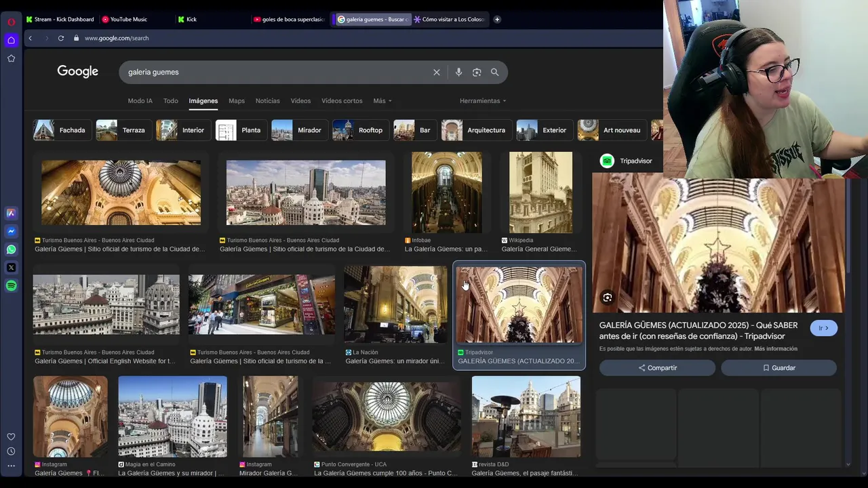Open the Aria AI sidebar icon
The height and width of the screenshot is (488, 868).
pos(11,213)
